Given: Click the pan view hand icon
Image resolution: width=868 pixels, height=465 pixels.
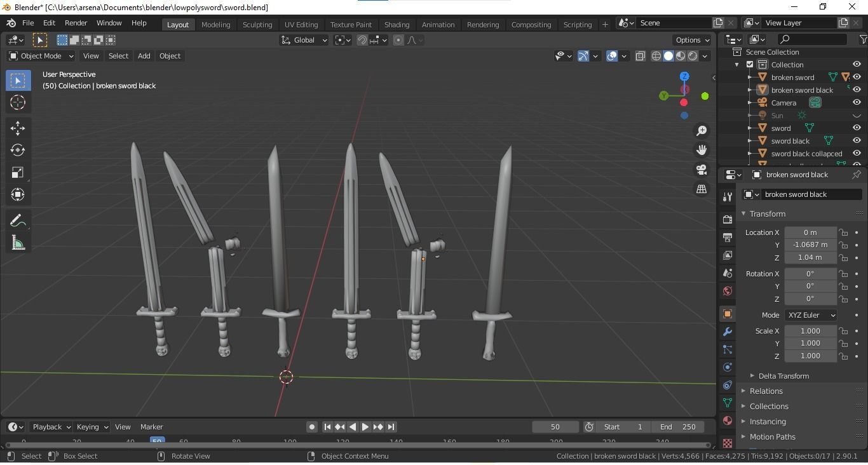Looking at the screenshot, I should (x=702, y=150).
